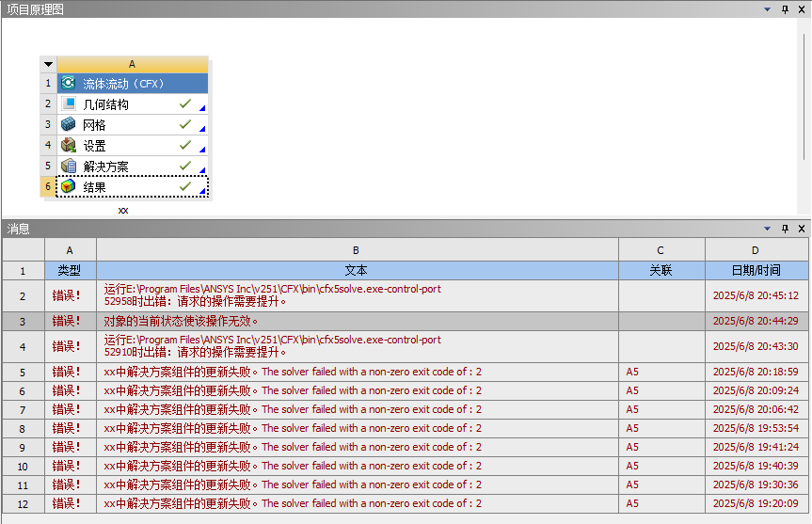Open the system A dropdown arrow
812x524 pixels.
(49, 64)
